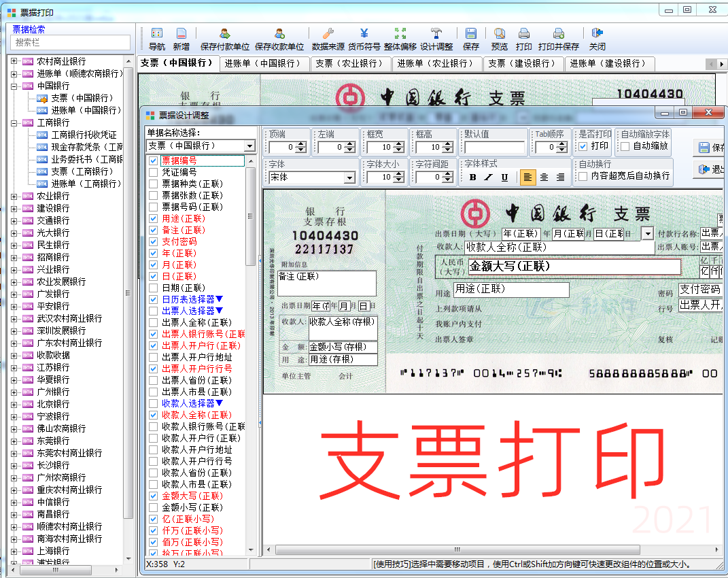728x578 pixels.
Task: Click the save button in design dialog
Action: click(x=710, y=148)
